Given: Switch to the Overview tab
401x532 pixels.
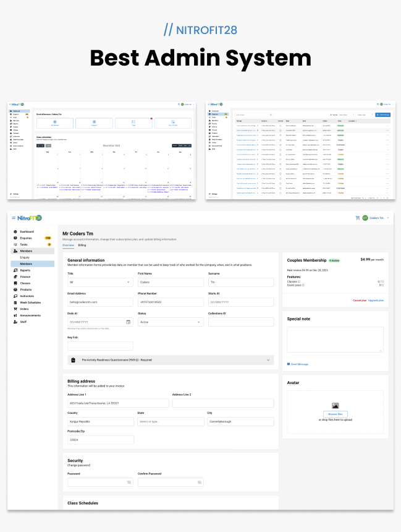Looking at the screenshot, I should [68, 245].
